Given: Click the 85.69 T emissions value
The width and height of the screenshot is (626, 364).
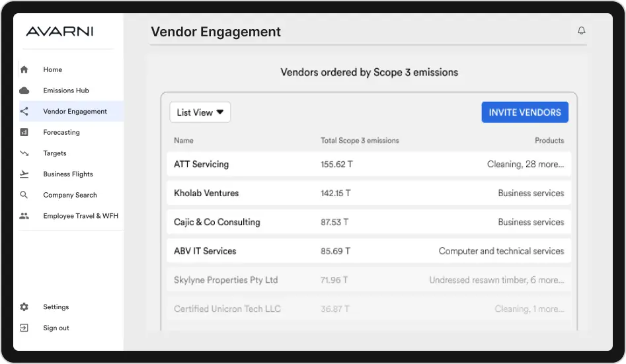Looking at the screenshot, I should click(335, 251).
